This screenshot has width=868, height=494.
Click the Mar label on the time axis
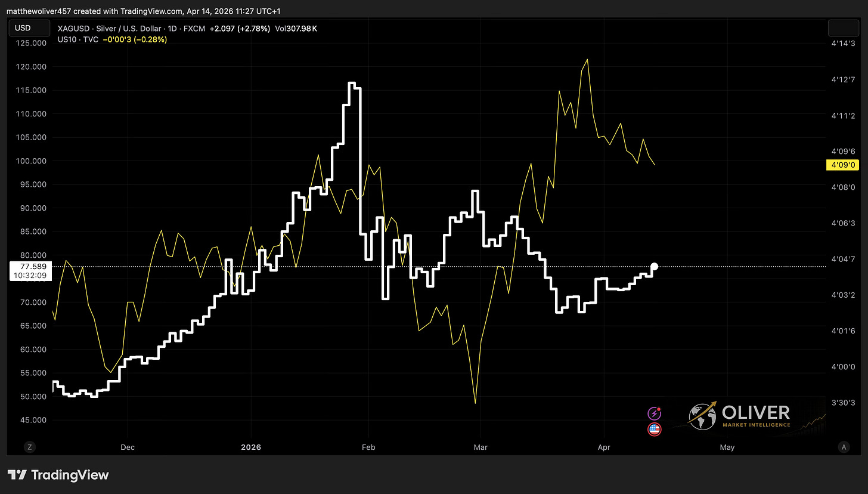point(480,447)
